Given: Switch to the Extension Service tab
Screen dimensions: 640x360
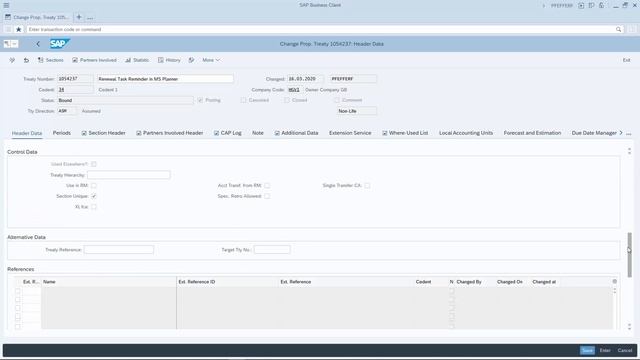Looking at the screenshot, I should [x=350, y=133].
